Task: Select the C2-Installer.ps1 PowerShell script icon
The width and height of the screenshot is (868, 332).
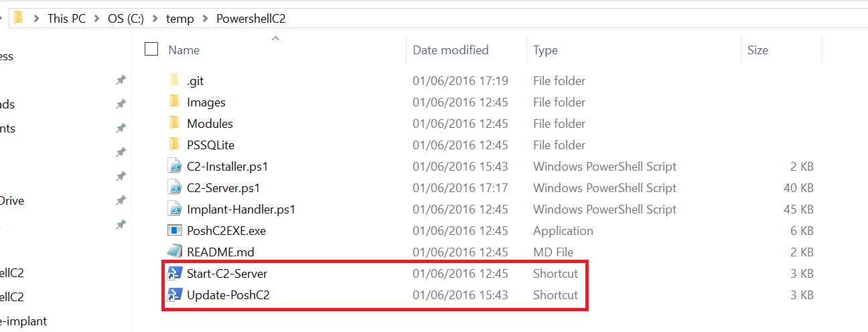Action: [174, 166]
